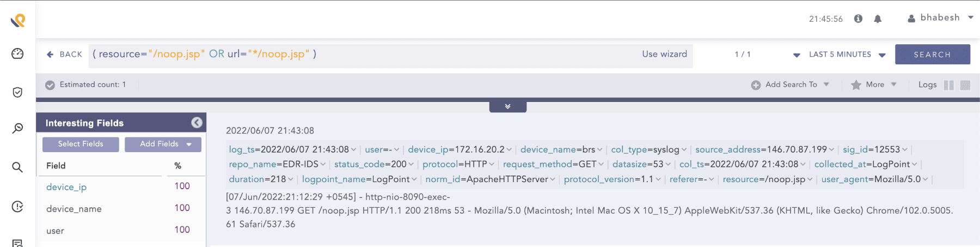Click the notifications bell icon
Image resolution: width=980 pixels, height=247 pixels.
click(878, 19)
